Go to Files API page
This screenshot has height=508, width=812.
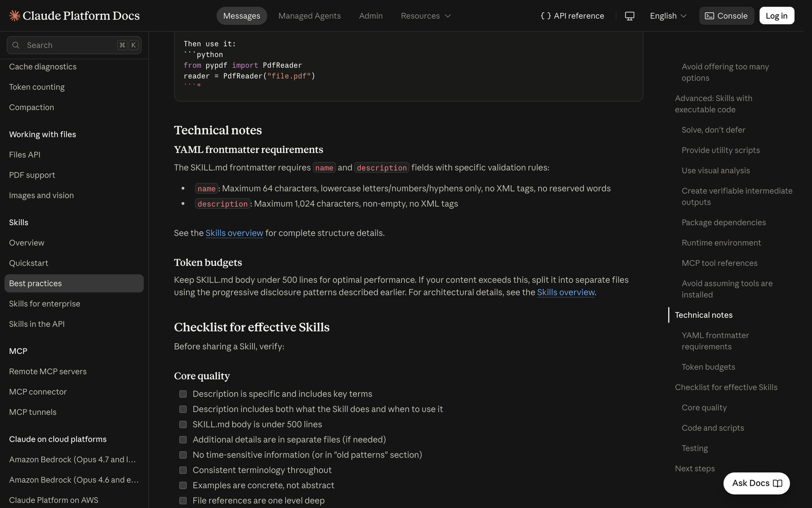coord(25,154)
